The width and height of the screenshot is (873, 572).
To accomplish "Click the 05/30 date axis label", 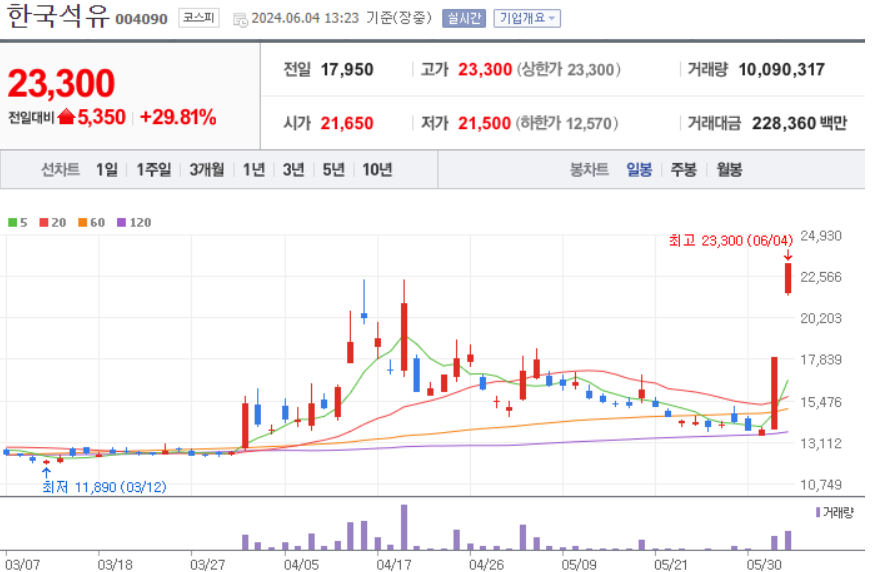I will pyautogui.click(x=764, y=564).
